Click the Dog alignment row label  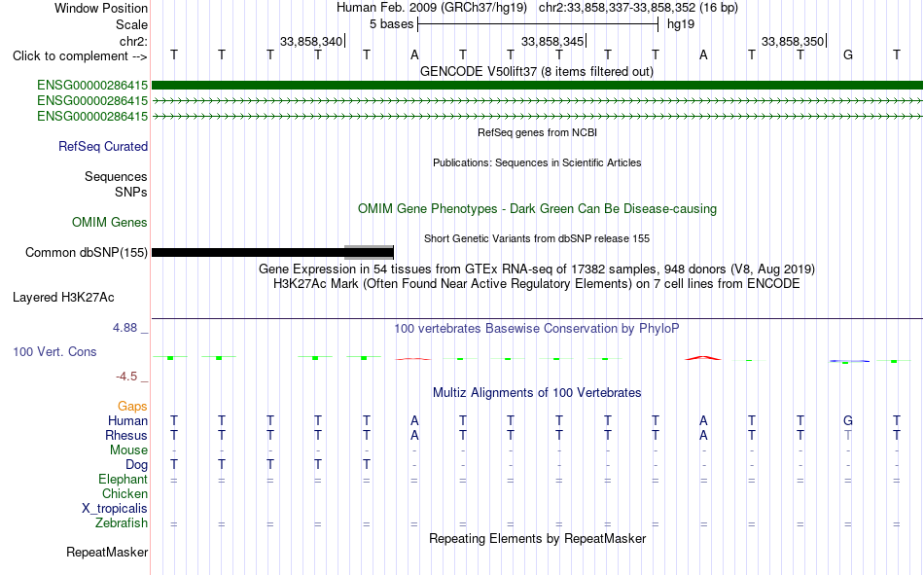pyautogui.click(x=136, y=465)
